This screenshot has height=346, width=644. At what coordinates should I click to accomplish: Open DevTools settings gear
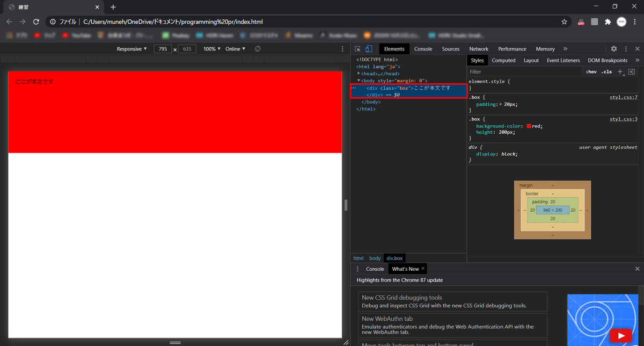[614, 49]
